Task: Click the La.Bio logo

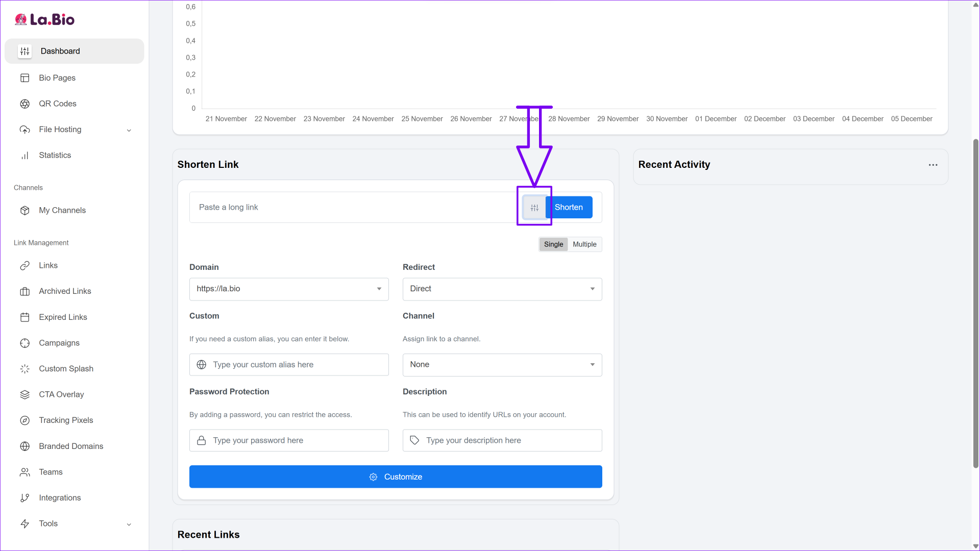Action: [45, 19]
